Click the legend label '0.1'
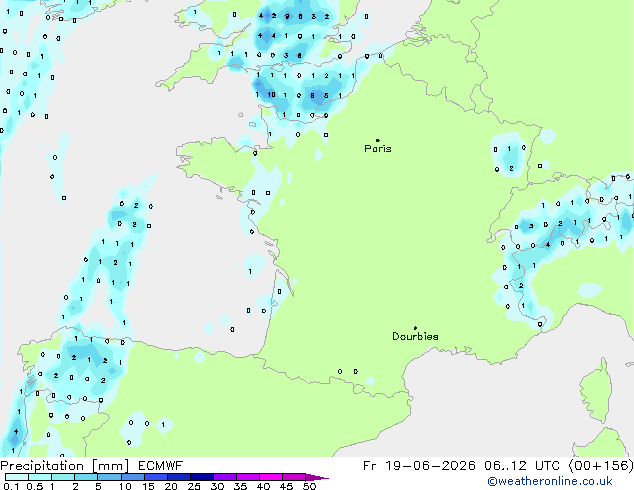Screen dimensions: 634x490 pyautogui.click(x=11, y=486)
